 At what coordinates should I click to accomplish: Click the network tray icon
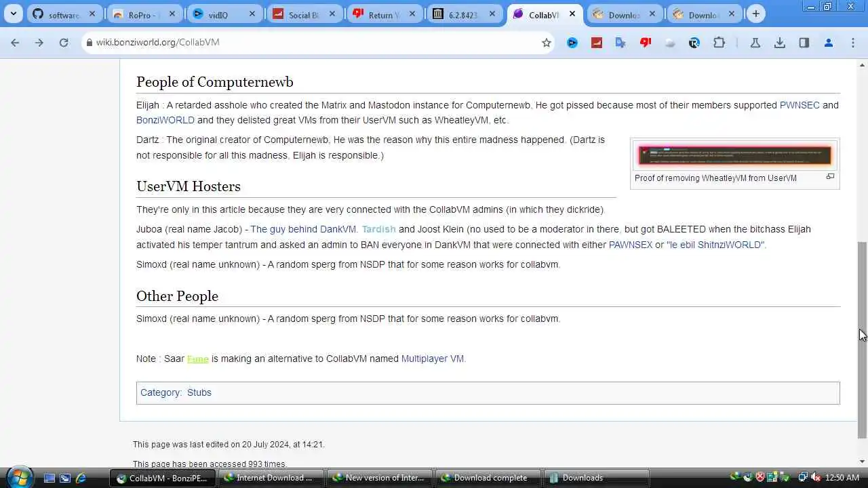pos(802,478)
